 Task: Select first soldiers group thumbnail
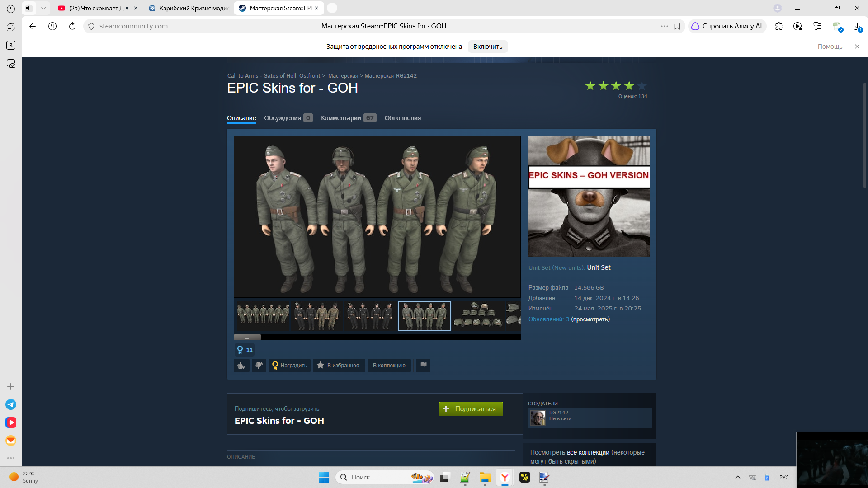[263, 316]
